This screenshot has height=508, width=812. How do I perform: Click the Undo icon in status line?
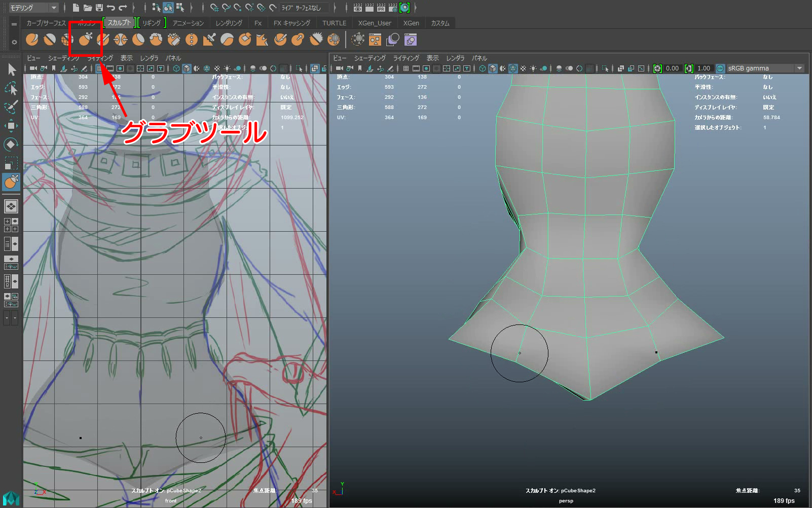(111, 8)
